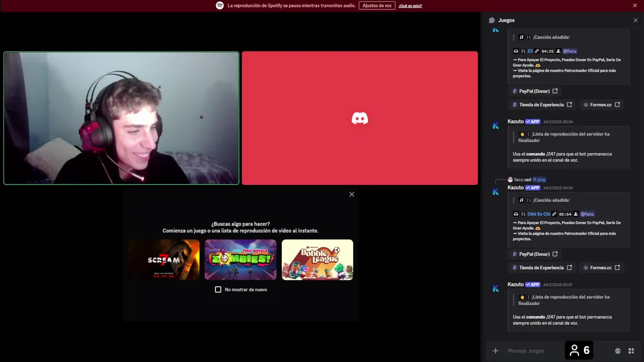The width and height of the screenshot is (644, 362).
Task: Click the music note icon above Obli Se Chi
Action: [x=521, y=200]
